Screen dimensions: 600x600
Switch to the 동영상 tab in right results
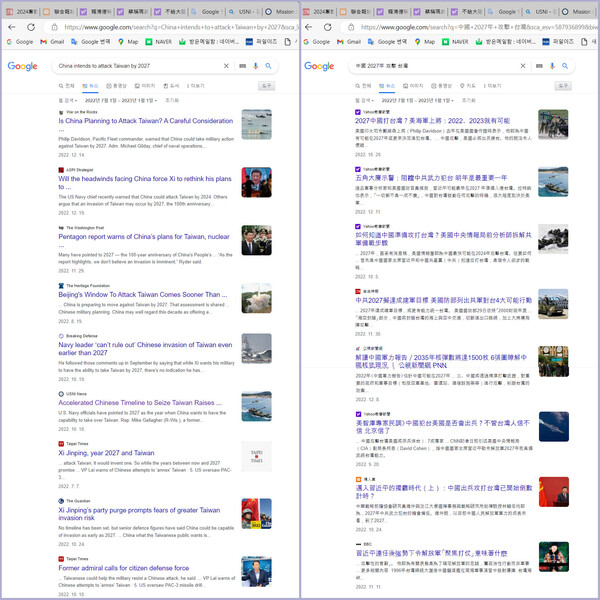click(442, 86)
